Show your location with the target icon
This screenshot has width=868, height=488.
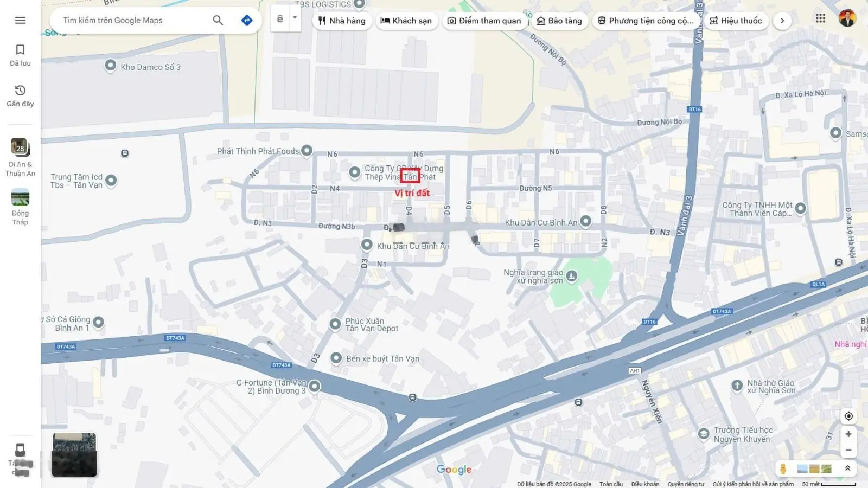pos(848,416)
